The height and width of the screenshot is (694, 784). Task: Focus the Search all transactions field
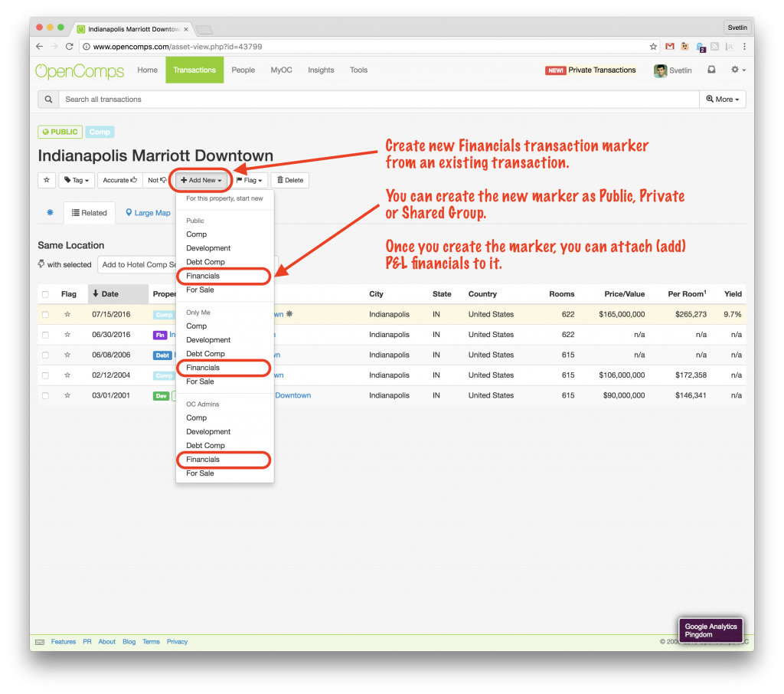pos(379,99)
